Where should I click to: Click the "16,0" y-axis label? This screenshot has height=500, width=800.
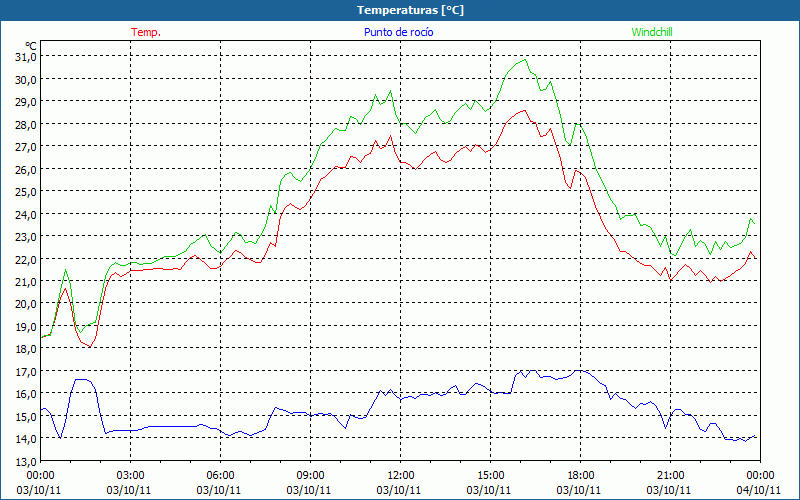coord(26,393)
